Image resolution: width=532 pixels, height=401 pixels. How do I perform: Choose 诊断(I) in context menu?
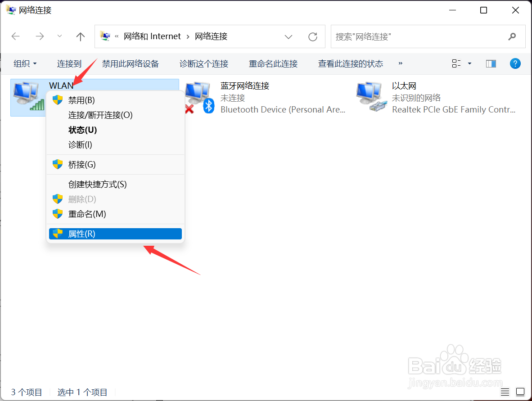pyautogui.click(x=115, y=145)
